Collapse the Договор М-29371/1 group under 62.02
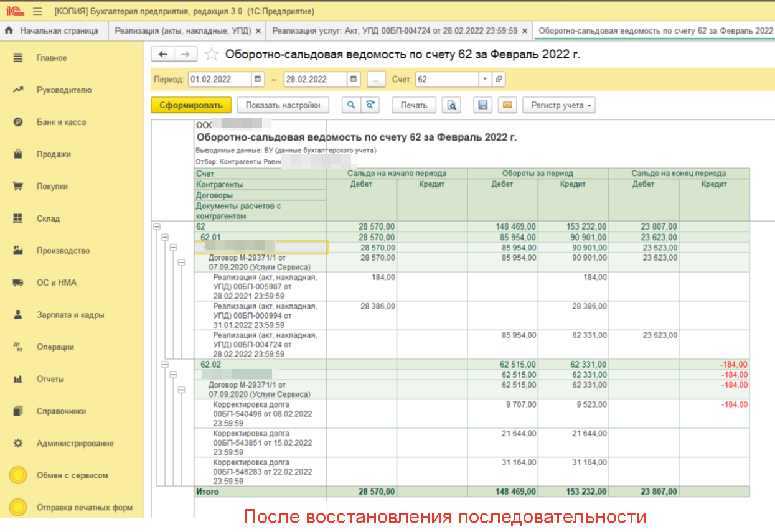This screenshot has width=775, height=532. point(181,390)
